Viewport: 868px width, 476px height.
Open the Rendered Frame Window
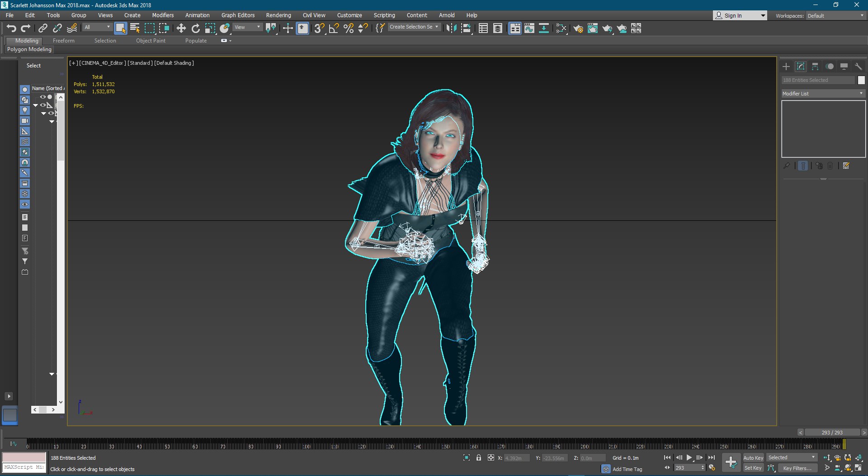point(592,28)
